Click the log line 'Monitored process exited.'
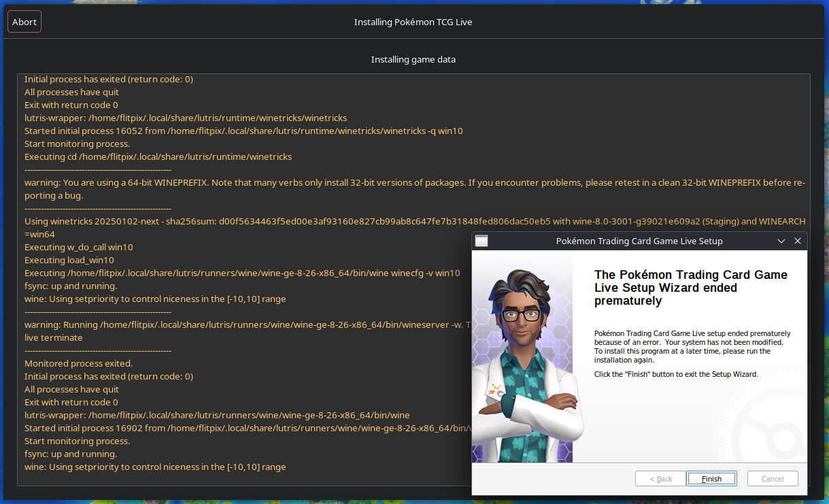The width and height of the screenshot is (829, 504). (79, 363)
